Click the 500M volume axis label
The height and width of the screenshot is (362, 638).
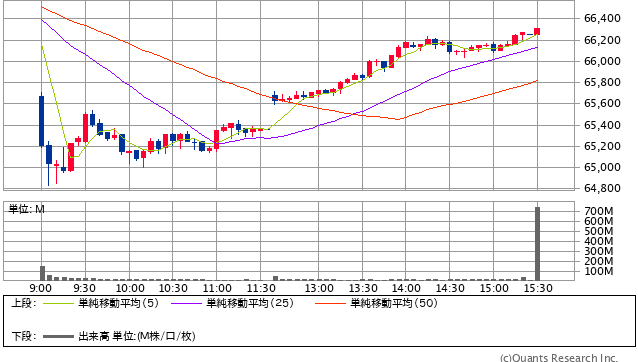[x=599, y=231]
